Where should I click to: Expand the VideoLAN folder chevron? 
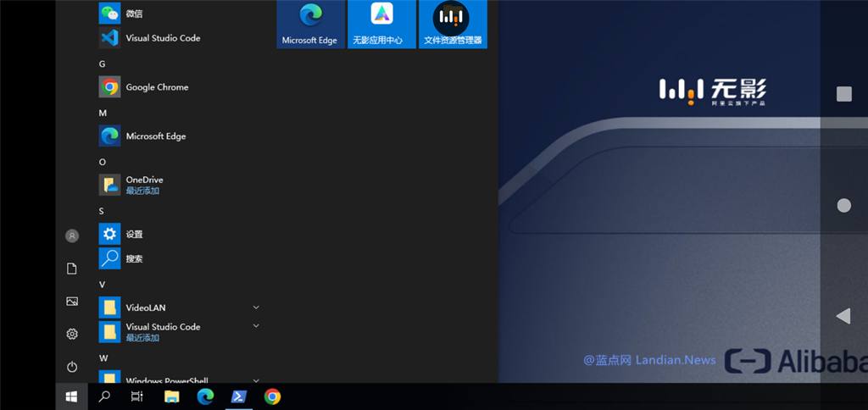click(x=256, y=307)
